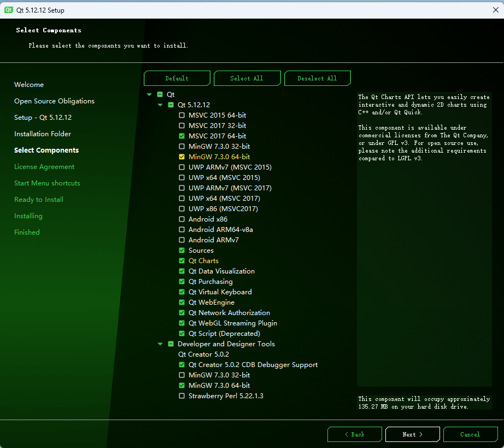Viewport: 504px width, 448px height.
Task: Check the Android ARM64-v8a component box
Action: pos(182,230)
